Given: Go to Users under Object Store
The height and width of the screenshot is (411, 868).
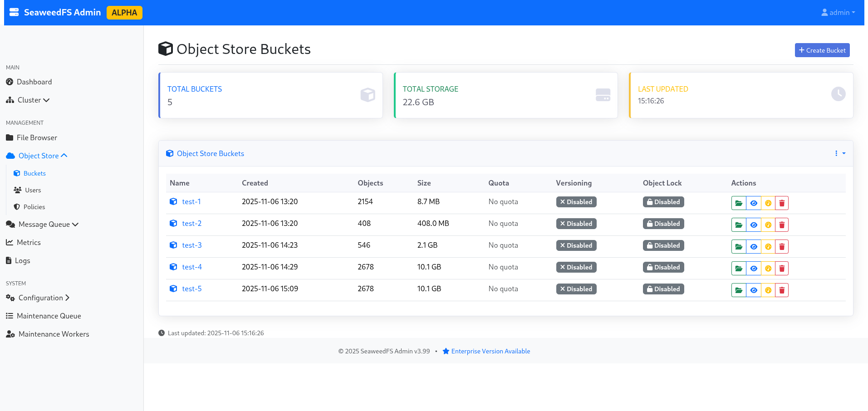Looking at the screenshot, I should click(33, 190).
